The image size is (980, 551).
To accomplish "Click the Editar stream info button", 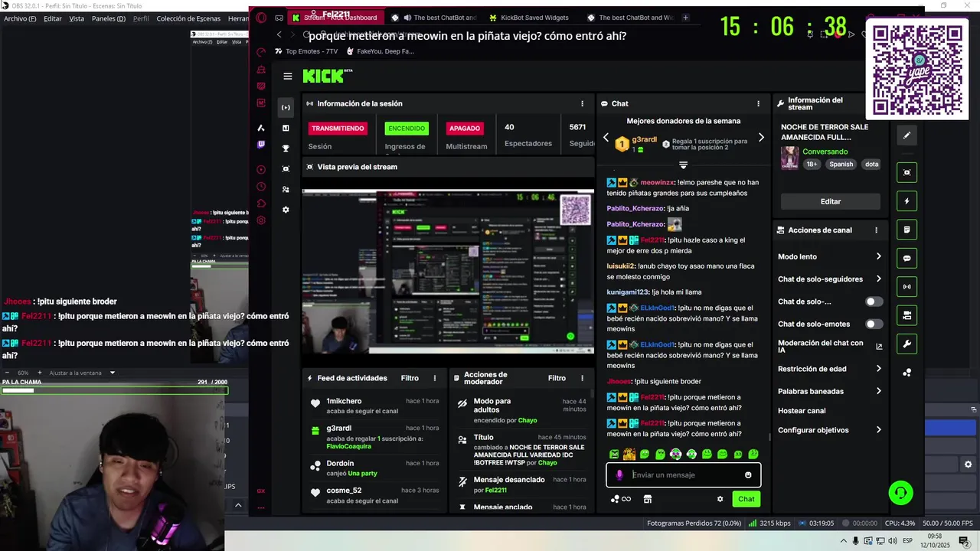I will click(x=830, y=201).
